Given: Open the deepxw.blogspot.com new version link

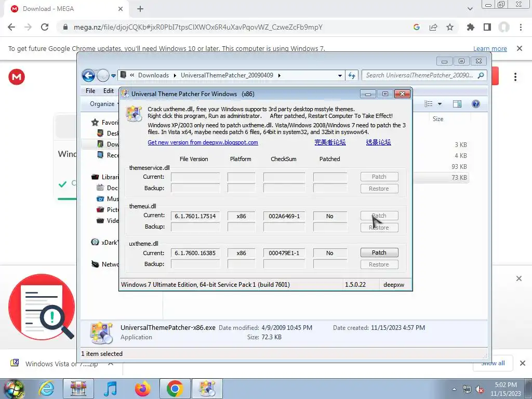Looking at the screenshot, I should click(203, 142).
